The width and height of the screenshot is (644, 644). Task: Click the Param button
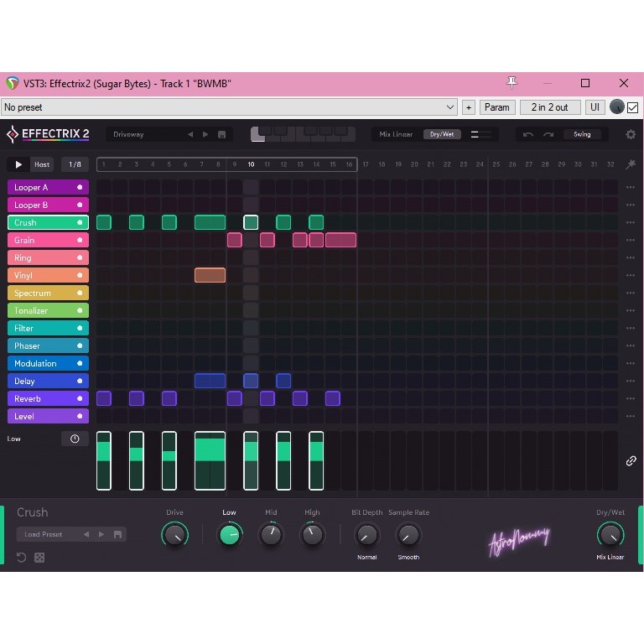(x=496, y=107)
